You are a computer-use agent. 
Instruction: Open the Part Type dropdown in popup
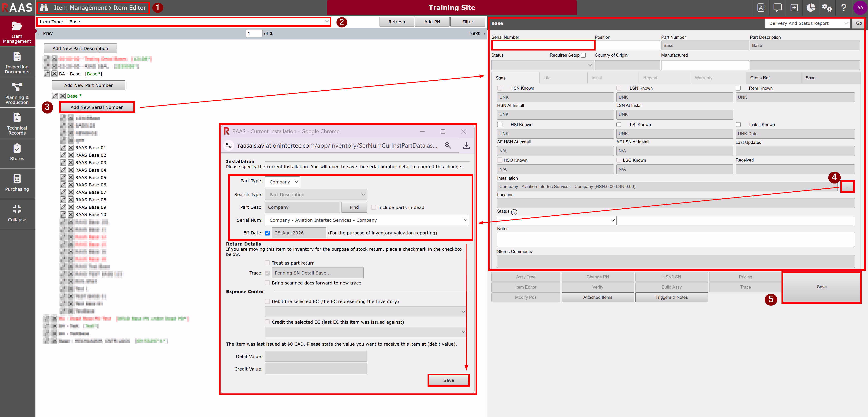point(282,182)
